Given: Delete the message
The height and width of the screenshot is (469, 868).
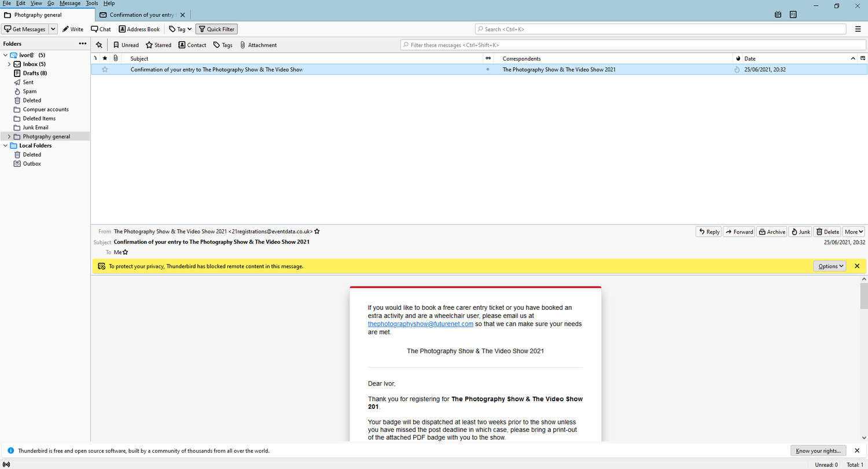Looking at the screenshot, I should pos(827,232).
